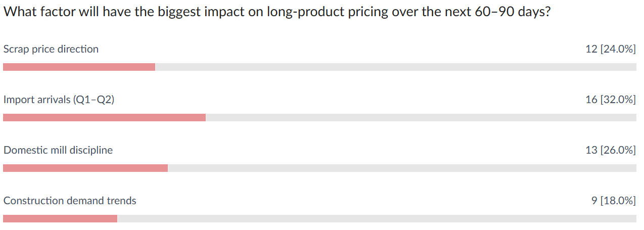Click gray unfilled portion of Domestic mill bar
644x230 pixels.
pyautogui.click(x=402, y=168)
